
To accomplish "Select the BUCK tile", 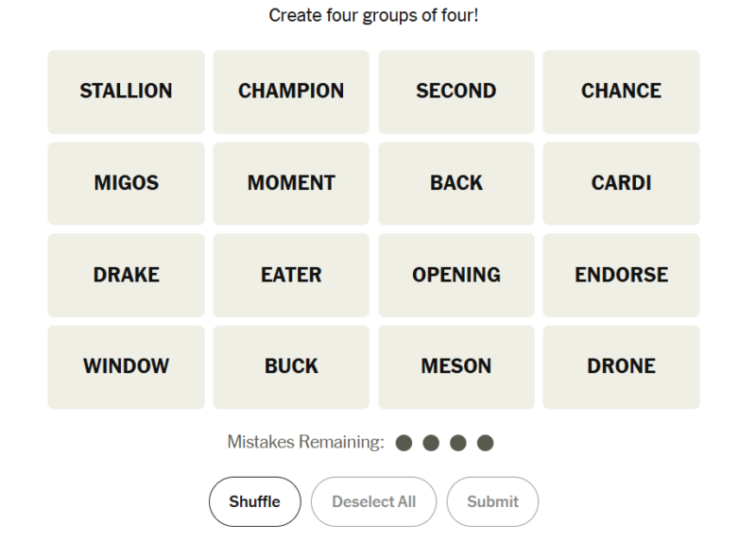I will pyautogui.click(x=291, y=366).
